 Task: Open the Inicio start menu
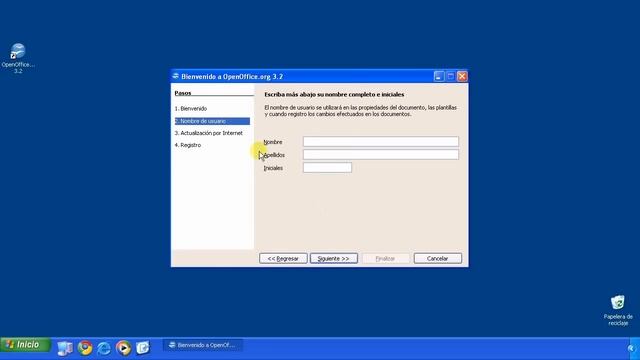pos(25,345)
